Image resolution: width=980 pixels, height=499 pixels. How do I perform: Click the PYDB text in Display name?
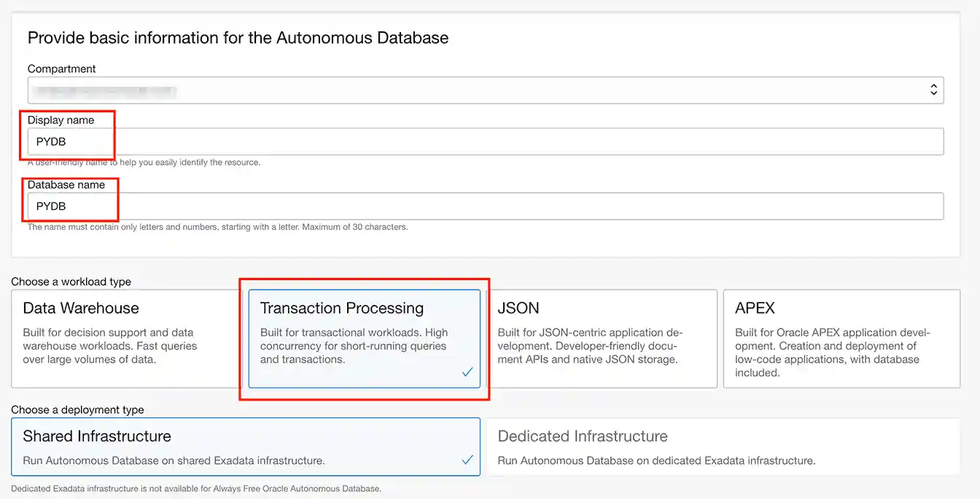tap(49, 141)
